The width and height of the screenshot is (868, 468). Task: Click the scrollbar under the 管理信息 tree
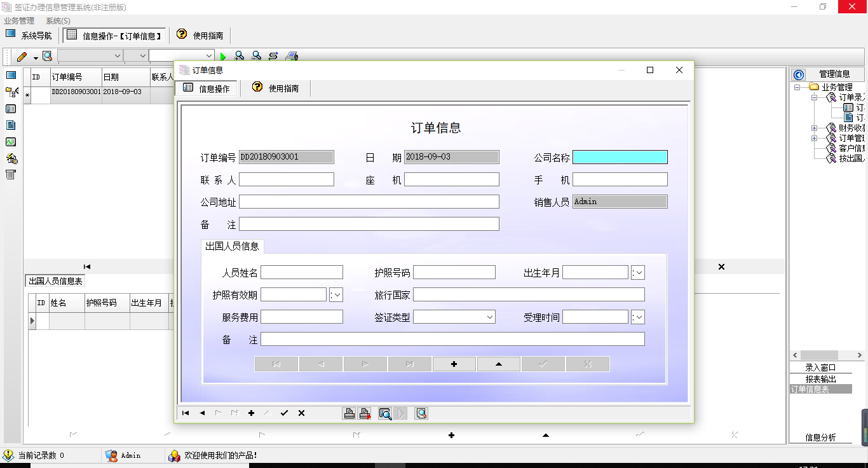(x=827, y=355)
